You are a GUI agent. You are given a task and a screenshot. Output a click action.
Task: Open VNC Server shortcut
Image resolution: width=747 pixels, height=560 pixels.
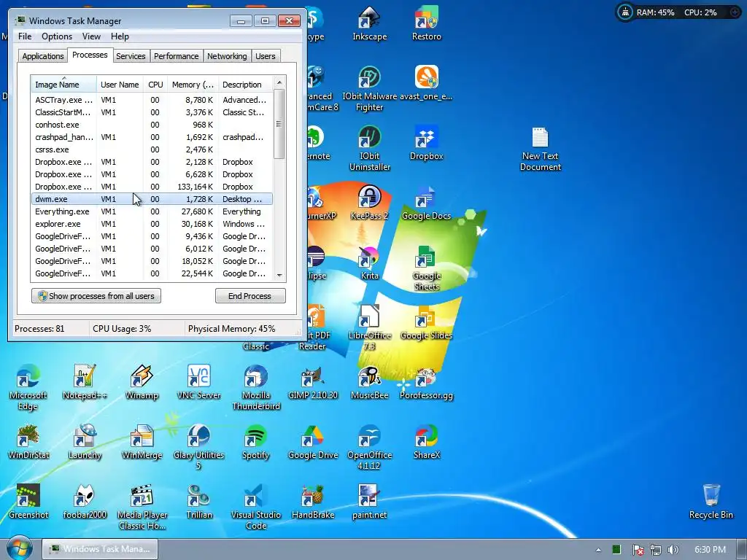pyautogui.click(x=198, y=382)
